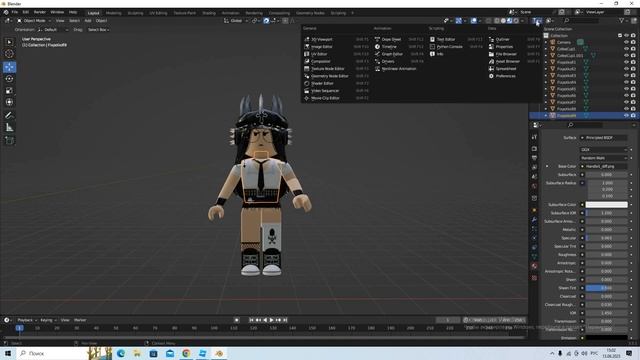Open Blender icon on the Windows taskbar
Viewport: 640px width, 360px height.
[219, 353]
